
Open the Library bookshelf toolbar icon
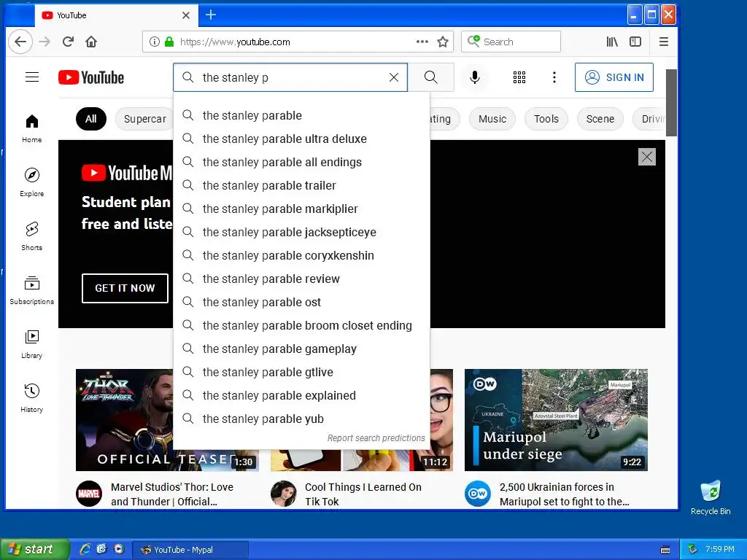[612, 42]
